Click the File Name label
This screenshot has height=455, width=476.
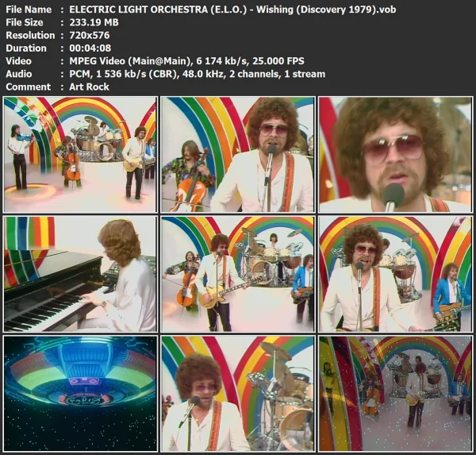click(x=29, y=10)
